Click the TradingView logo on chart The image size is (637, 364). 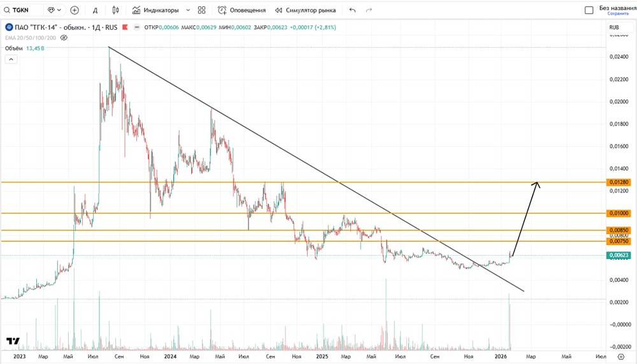[13, 341]
